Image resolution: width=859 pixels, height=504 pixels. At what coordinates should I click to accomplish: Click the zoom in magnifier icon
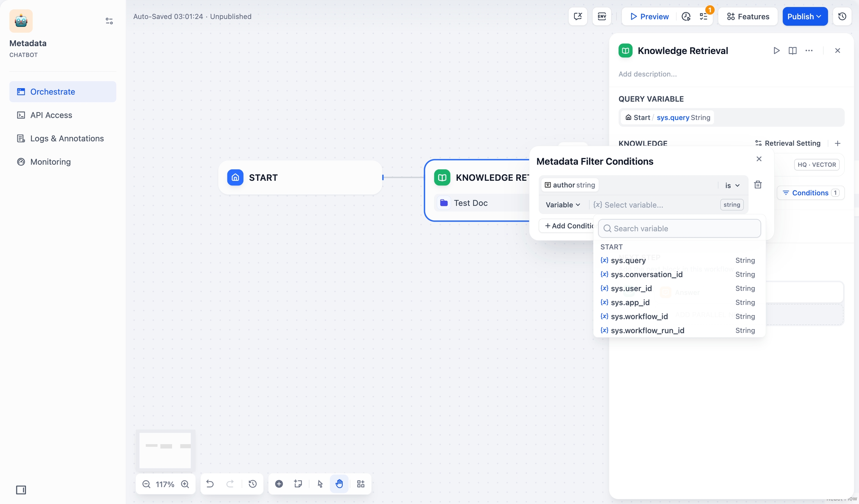coord(185,484)
